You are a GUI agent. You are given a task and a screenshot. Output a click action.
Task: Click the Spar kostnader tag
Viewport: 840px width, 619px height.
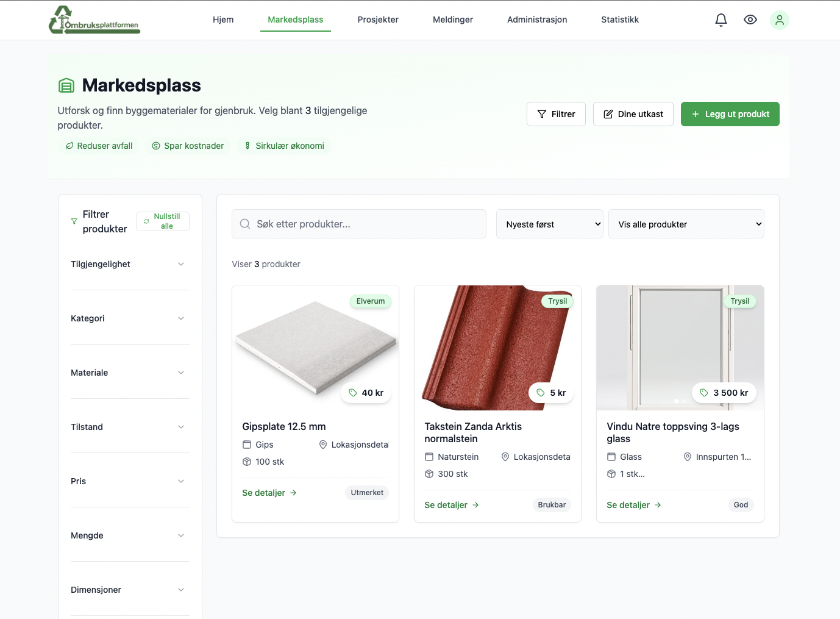[188, 146]
